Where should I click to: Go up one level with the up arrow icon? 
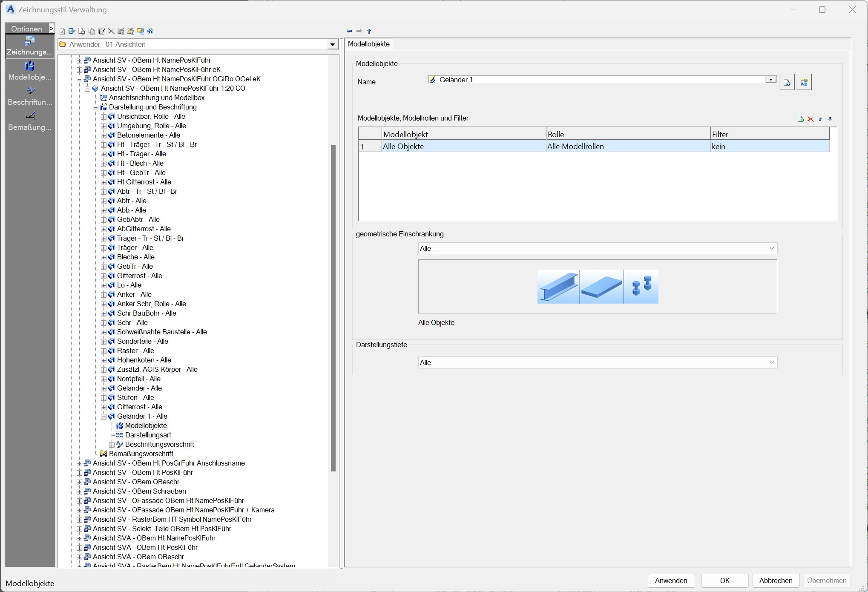[x=369, y=31]
